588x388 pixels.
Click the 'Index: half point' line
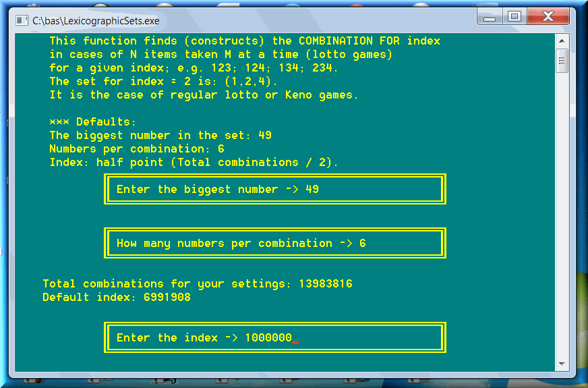pos(194,163)
